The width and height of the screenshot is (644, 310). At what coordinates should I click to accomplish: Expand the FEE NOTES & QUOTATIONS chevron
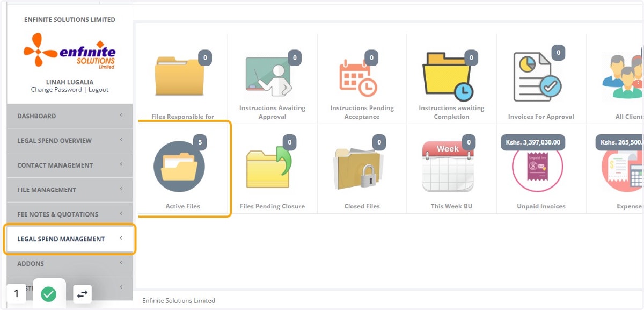coord(121,214)
